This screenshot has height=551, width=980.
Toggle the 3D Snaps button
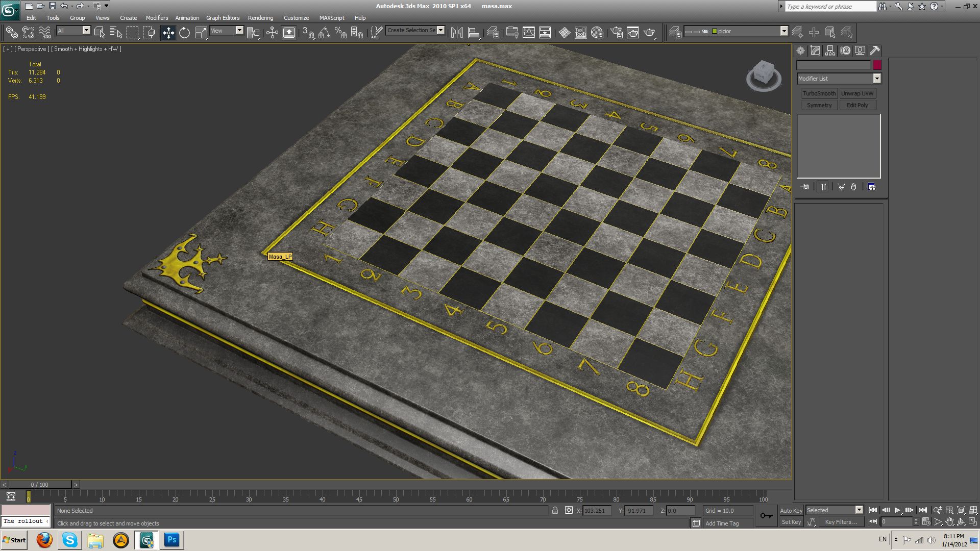coord(308,33)
